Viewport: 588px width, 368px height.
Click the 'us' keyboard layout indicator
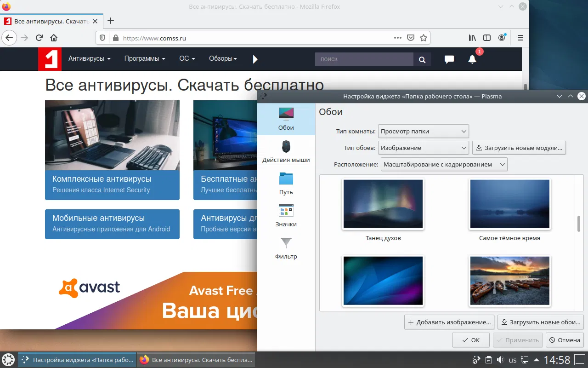coord(513,360)
